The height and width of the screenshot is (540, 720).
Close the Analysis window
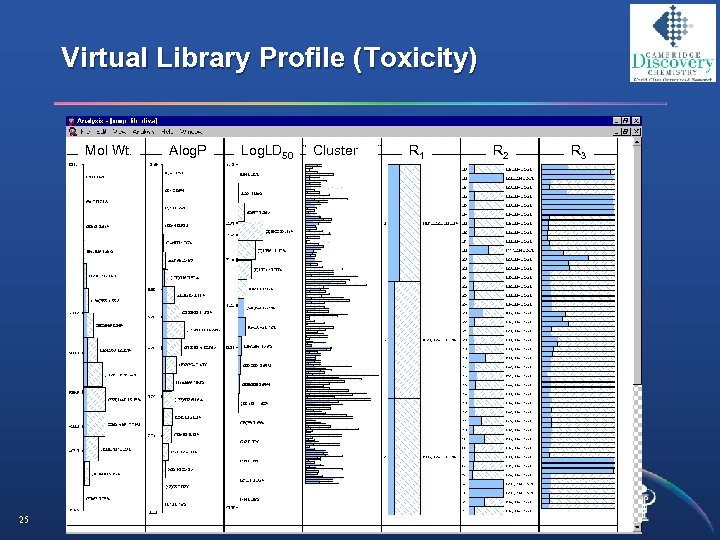click(x=636, y=121)
